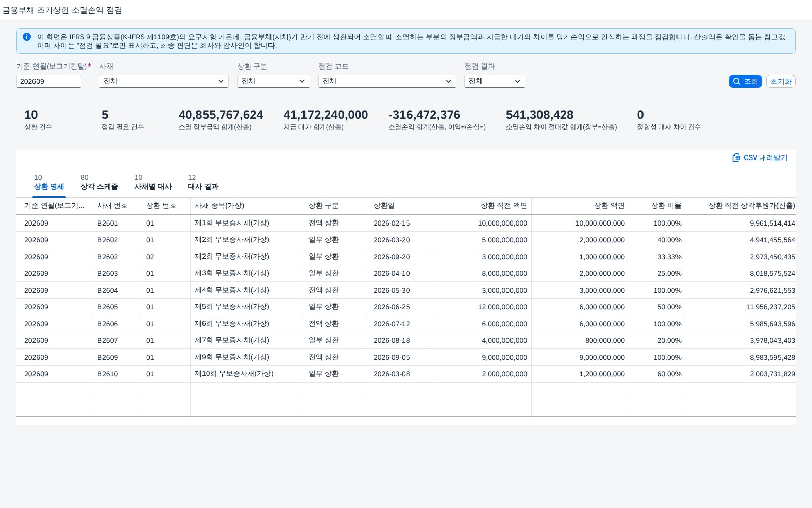This screenshot has height=508, width=812.
Task: Click the 소멸 장부금액 합계 value 40,855,767,624
Action: pos(221,115)
